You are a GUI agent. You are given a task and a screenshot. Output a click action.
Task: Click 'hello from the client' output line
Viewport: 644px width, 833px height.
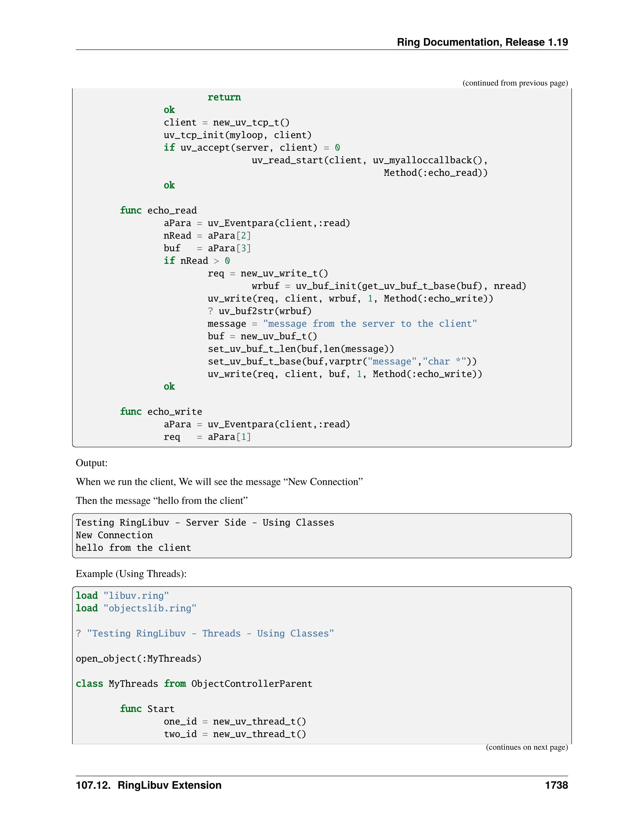pyautogui.click(x=133, y=548)
